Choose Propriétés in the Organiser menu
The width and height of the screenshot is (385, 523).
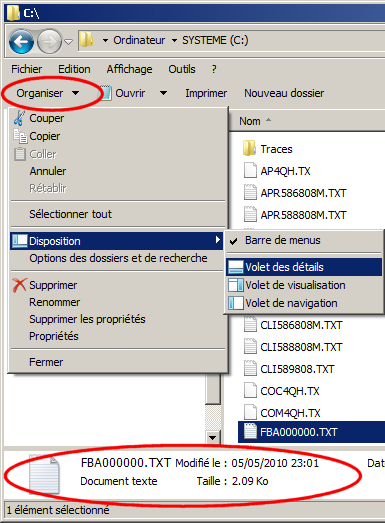(x=54, y=336)
